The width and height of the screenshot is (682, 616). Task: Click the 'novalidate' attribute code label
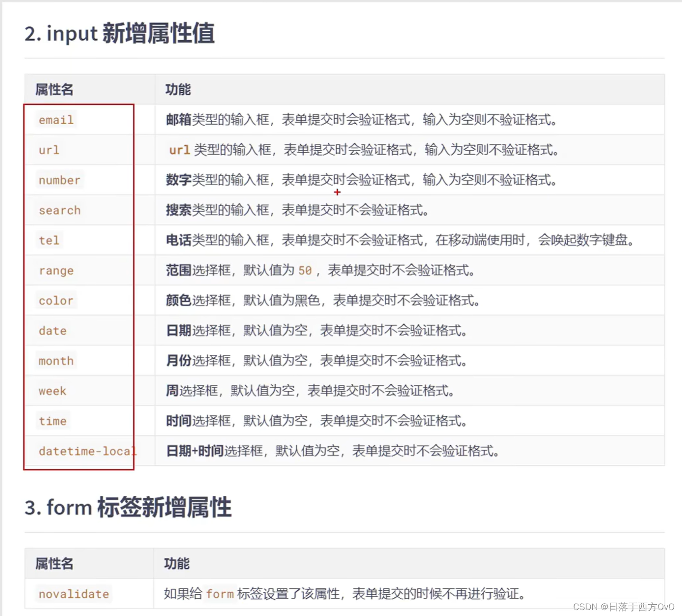[74, 594]
